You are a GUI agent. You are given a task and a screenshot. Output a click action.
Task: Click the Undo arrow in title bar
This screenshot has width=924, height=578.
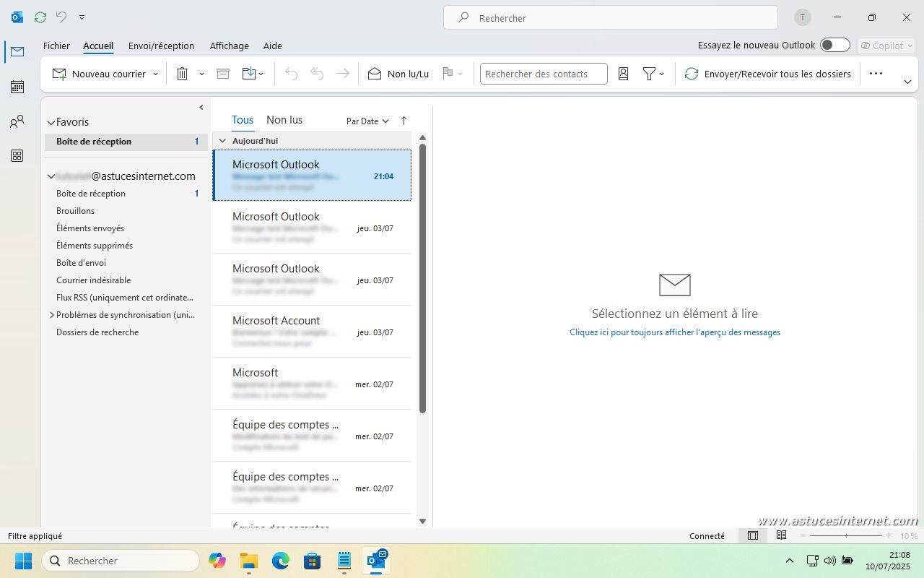tap(61, 17)
